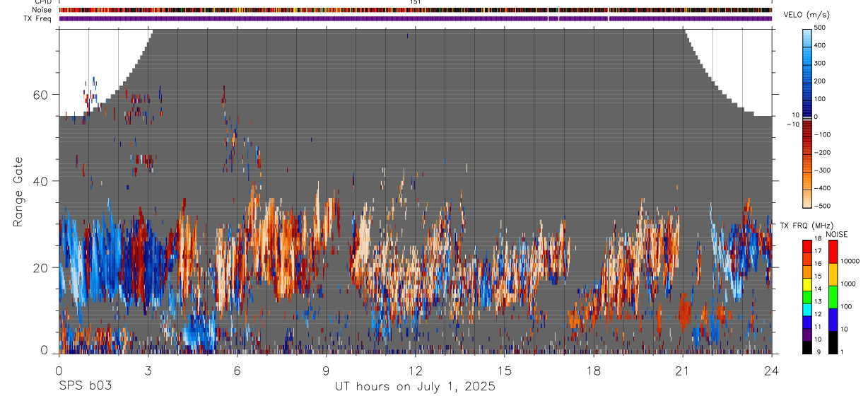Click the 'TX Freq' row label at top left
The height and width of the screenshot is (401, 868).
37,18
